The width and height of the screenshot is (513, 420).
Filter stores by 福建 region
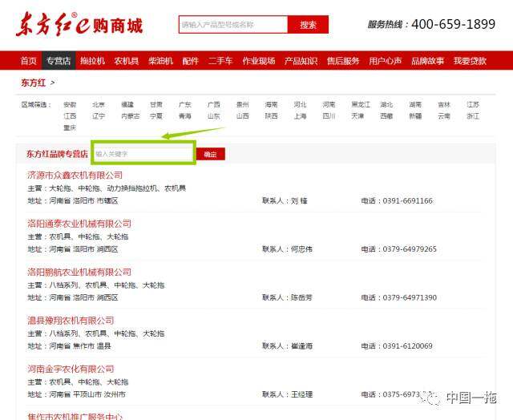point(127,105)
